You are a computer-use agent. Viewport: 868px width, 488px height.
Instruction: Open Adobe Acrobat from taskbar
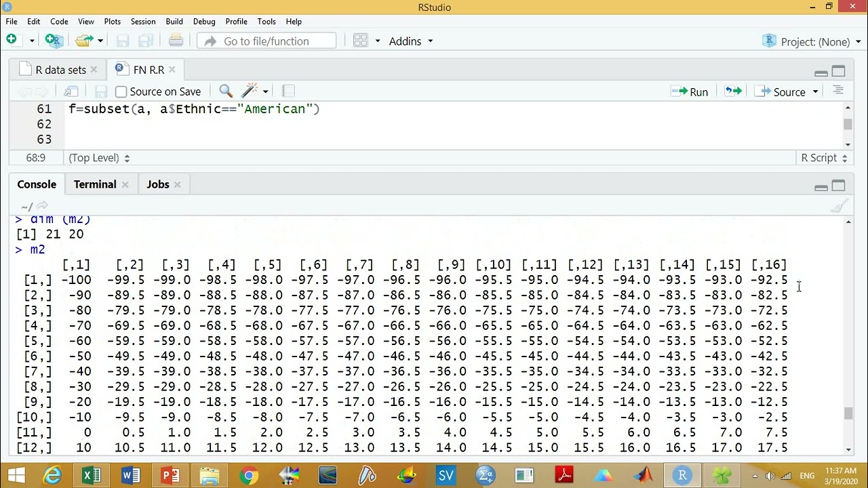tap(564, 475)
